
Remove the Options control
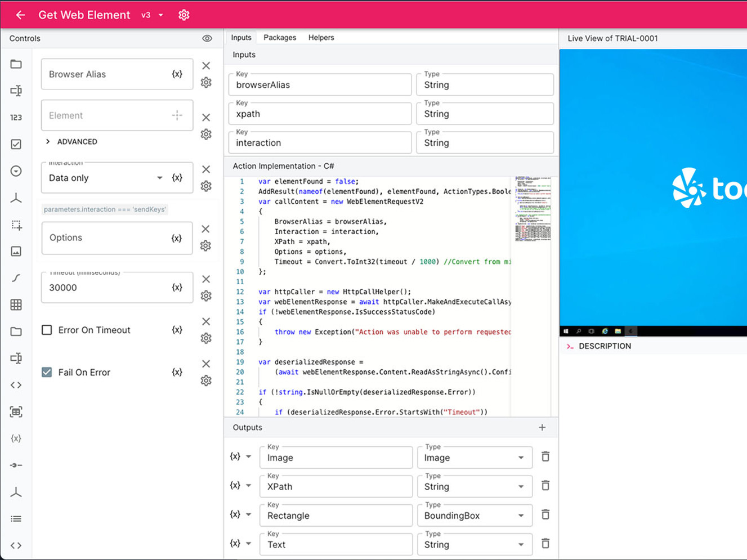[x=205, y=229]
